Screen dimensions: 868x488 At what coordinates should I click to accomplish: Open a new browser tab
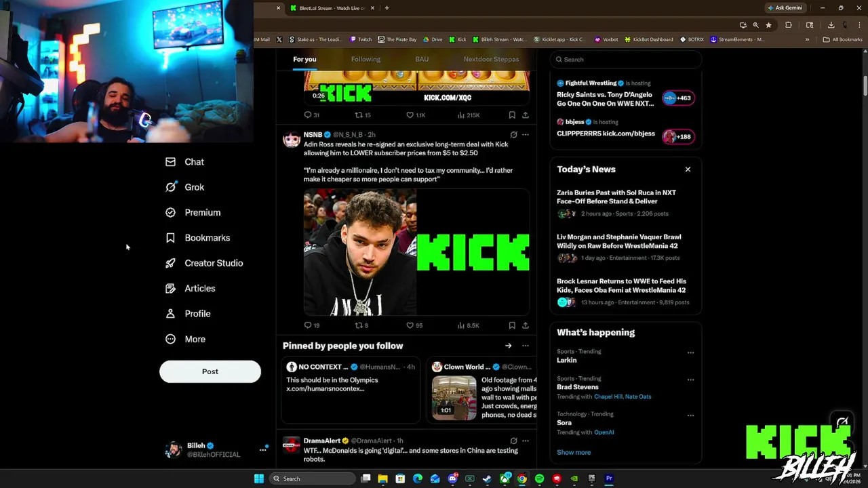tap(387, 8)
